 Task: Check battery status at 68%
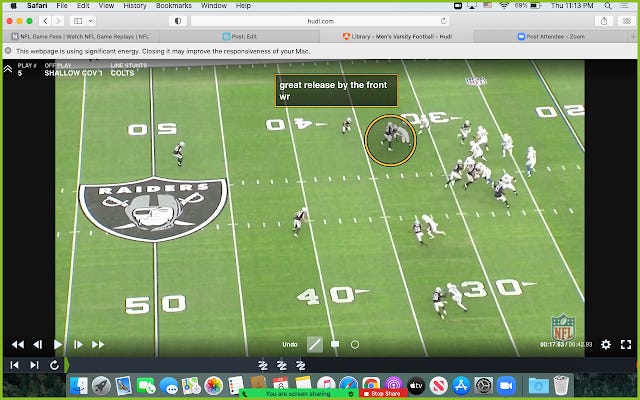528,6
